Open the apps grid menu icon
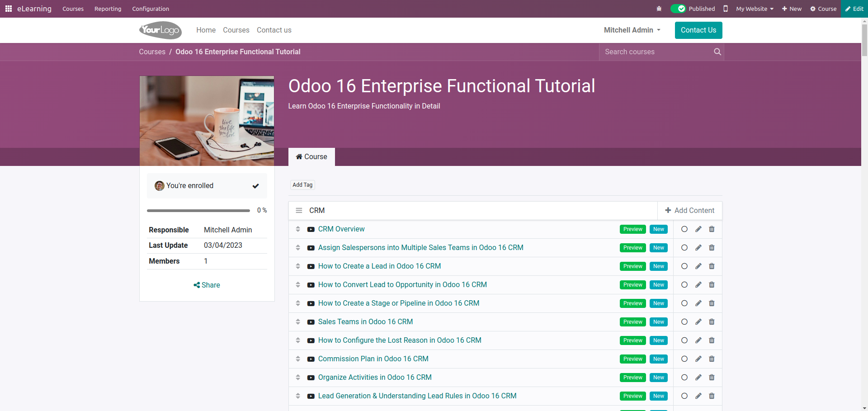868x411 pixels. pyautogui.click(x=8, y=9)
